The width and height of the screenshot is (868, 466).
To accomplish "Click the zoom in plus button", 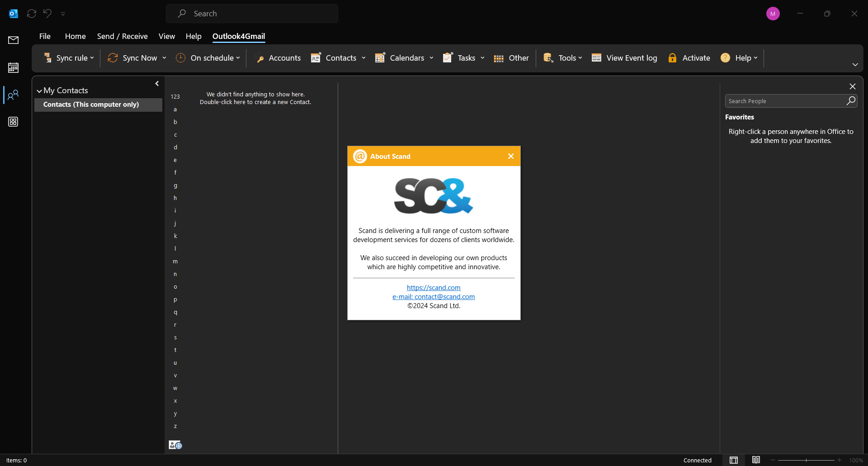I will [x=840, y=460].
